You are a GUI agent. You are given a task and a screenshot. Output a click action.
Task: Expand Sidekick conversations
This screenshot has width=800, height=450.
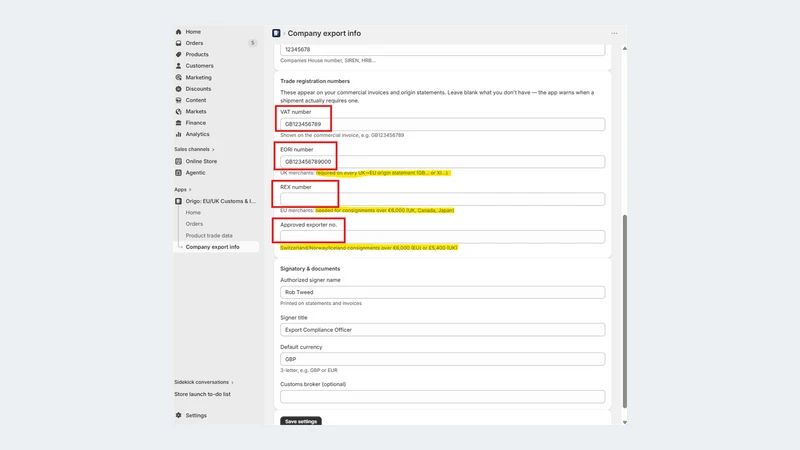204,382
